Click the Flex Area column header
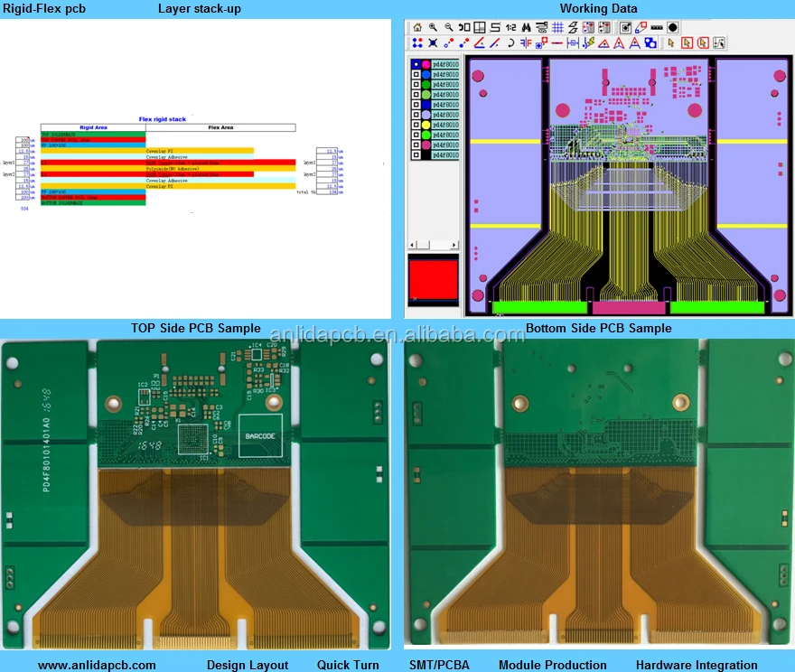 (220, 127)
